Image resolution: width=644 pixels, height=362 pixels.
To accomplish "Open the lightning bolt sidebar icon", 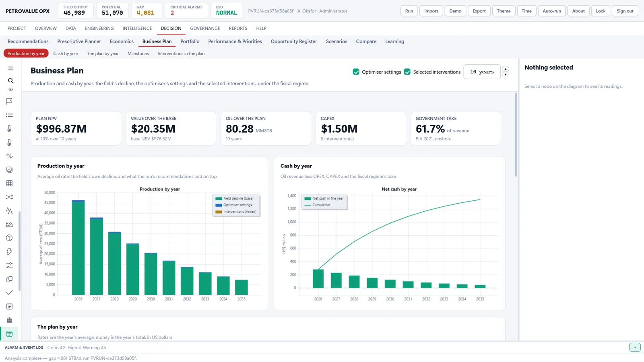I will [9, 252].
